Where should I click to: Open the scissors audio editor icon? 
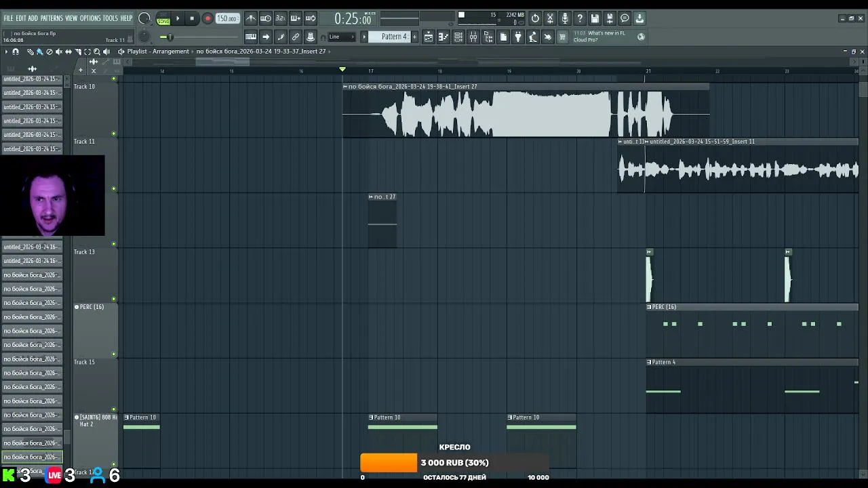click(550, 18)
